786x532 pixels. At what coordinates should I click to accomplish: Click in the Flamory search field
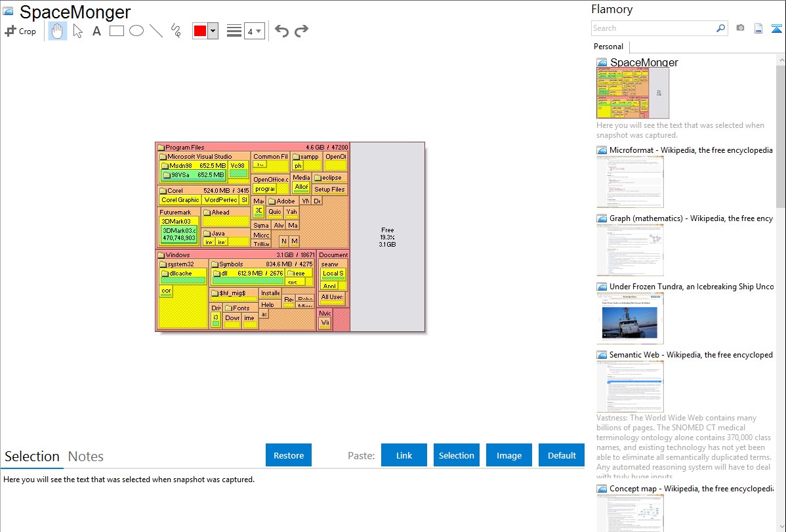pyautogui.click(x=653, y=28)
